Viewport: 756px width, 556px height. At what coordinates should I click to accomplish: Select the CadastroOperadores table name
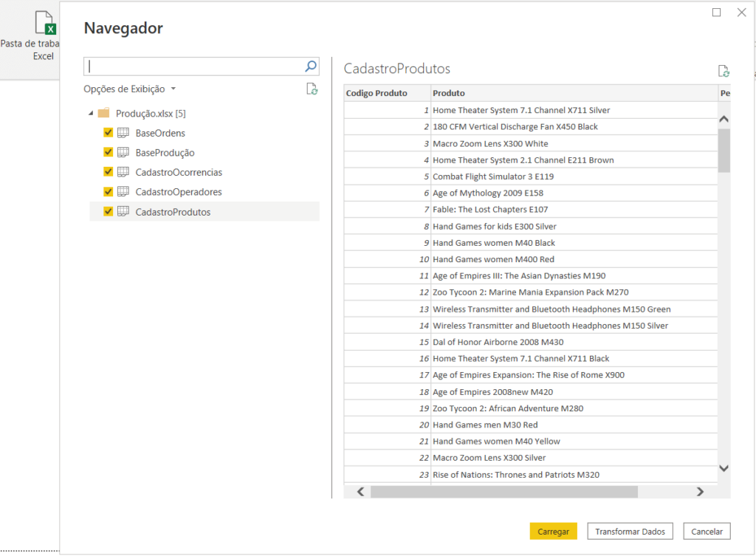(179, 193)
